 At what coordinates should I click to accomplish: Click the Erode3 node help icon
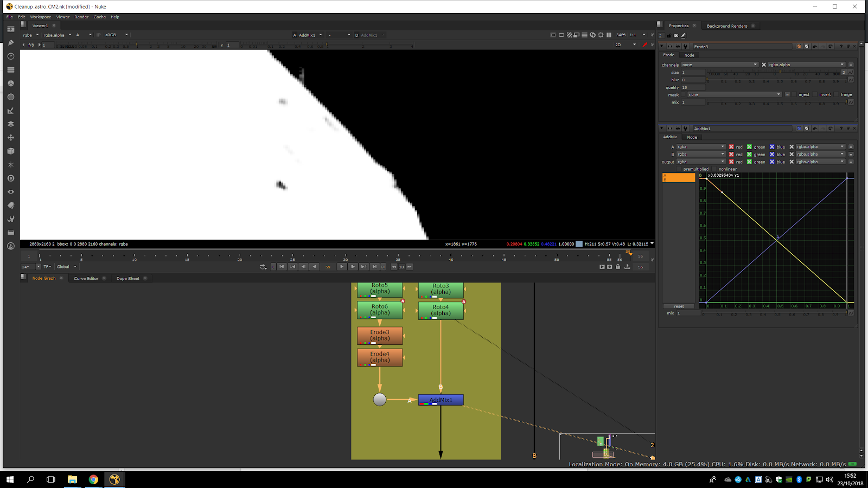coord(841,47)
